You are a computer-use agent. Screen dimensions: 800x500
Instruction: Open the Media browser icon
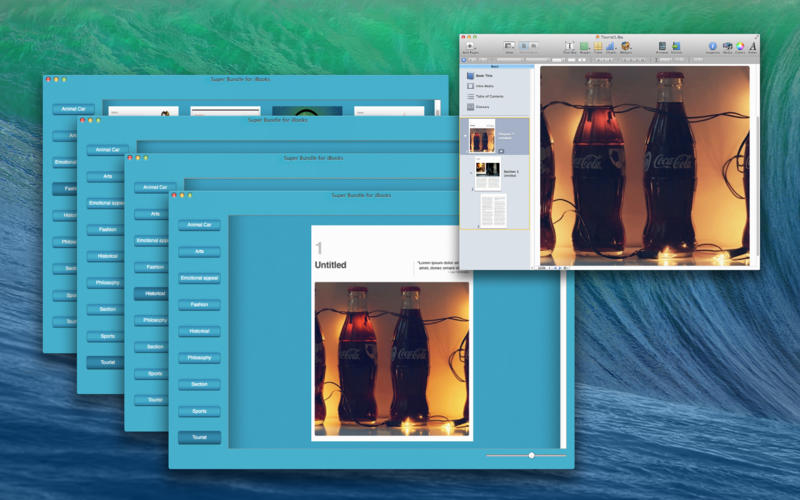tap(727, 46)
